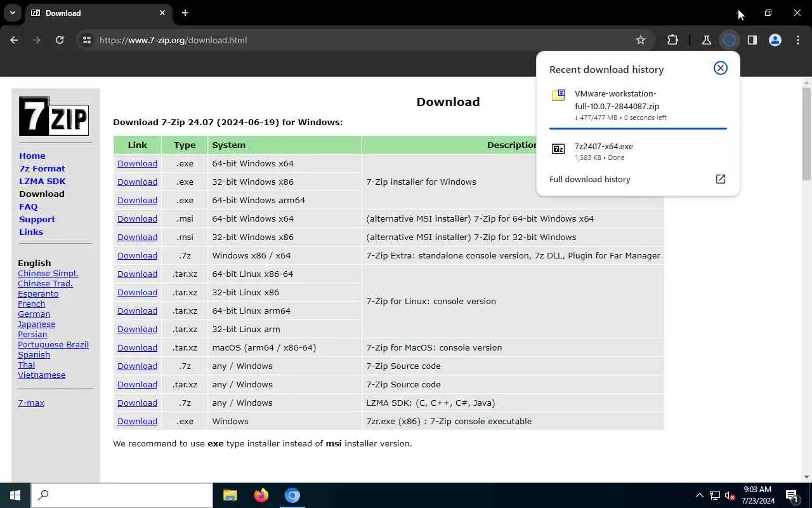Screen dimensions: 812x508
Task: Open 7z Format navigation link
Action: (42, 168)
